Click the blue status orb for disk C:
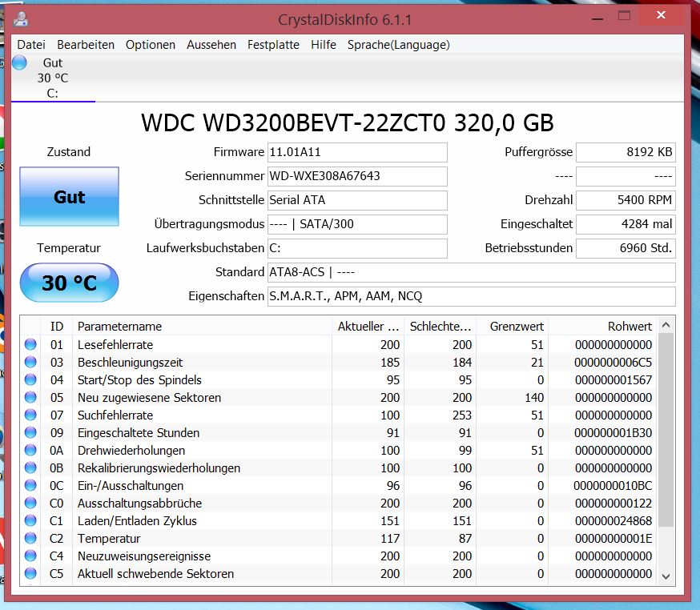The height and width of the screenshot is (610, 700). [20, 63]
